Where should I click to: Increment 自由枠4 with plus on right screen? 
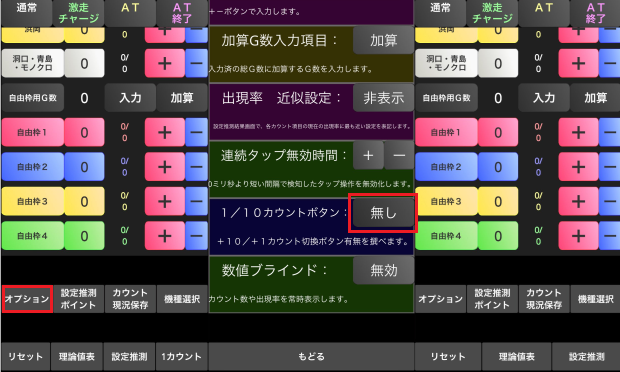[x=578, y=236]
